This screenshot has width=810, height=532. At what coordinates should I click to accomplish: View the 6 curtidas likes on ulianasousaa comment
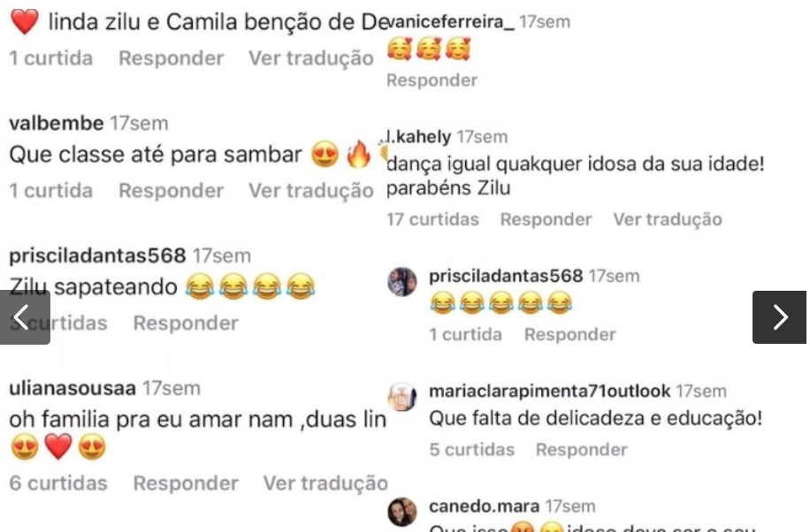tap(58, 483)
